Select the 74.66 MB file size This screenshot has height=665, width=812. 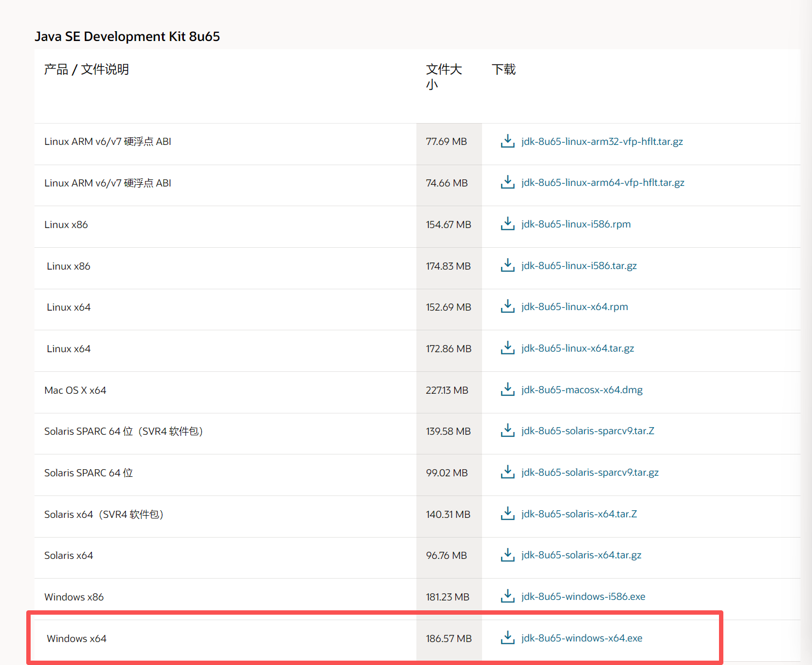[447, 183]
